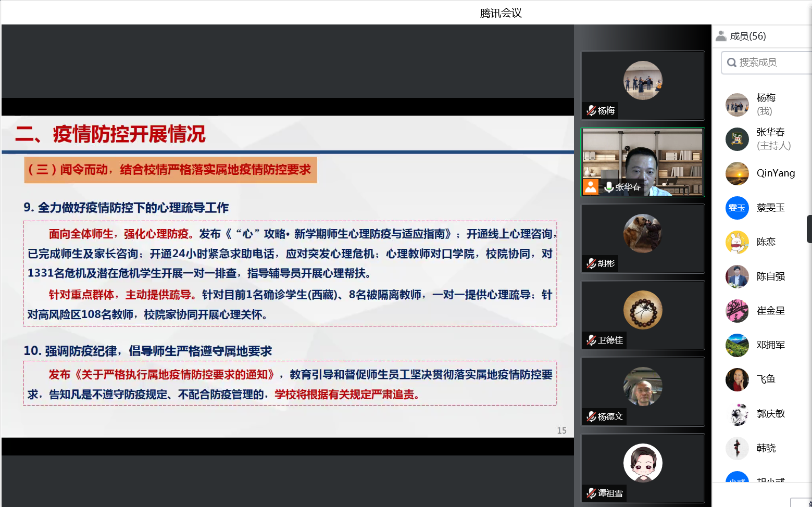Click the members icon next to 成员(56)

point(721,36)
